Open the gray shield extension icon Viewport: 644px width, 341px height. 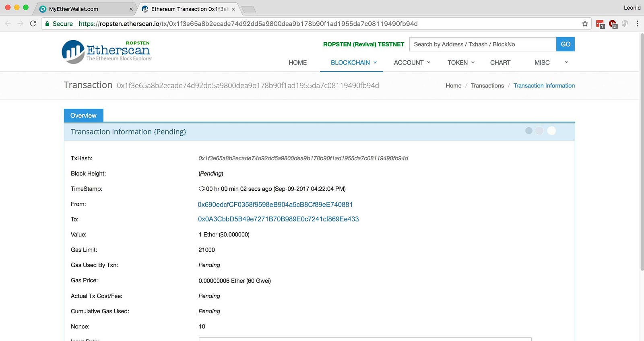(625, 24)
